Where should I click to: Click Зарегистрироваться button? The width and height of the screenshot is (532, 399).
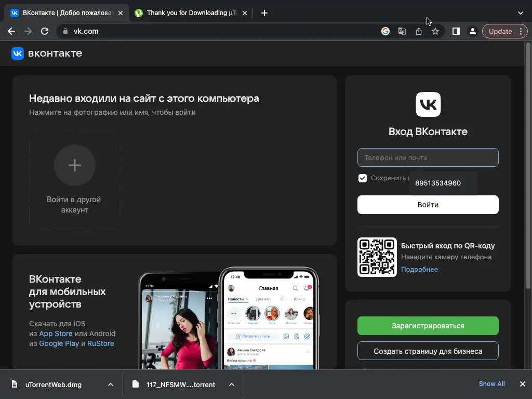pyautogui.click(x=428, y=326)
